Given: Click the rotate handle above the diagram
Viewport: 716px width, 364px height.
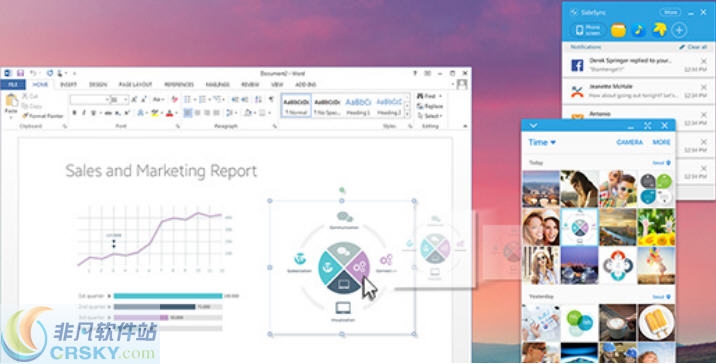Looking at the screenshot, I should [x=342, y=190].
